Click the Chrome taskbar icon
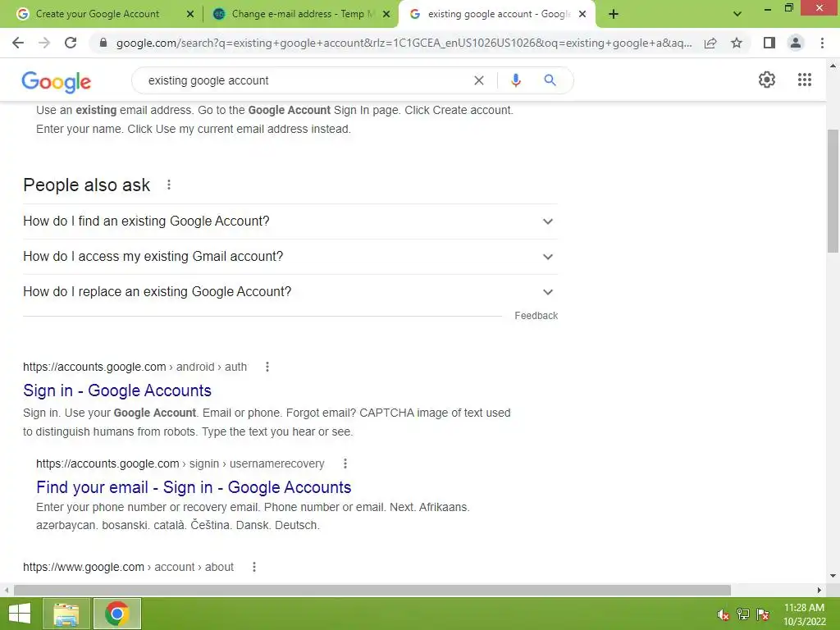 116,614
